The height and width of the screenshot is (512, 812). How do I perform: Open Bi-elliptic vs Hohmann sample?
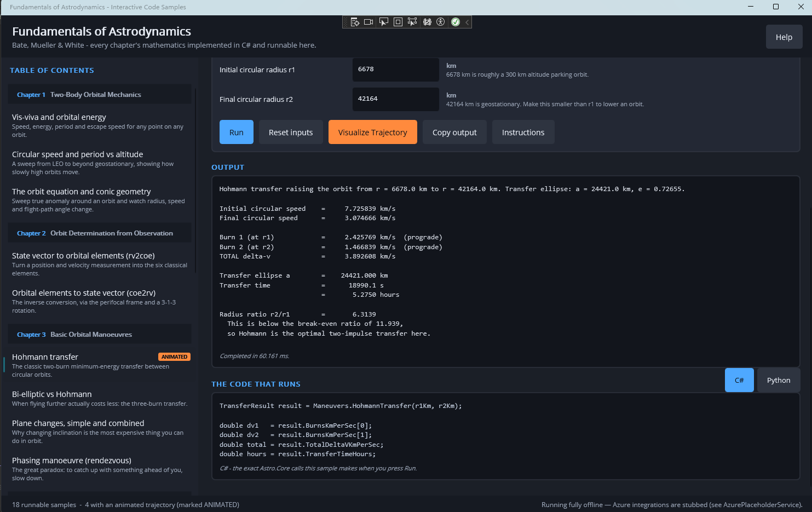pyautogui.click(x=100, y=399)
